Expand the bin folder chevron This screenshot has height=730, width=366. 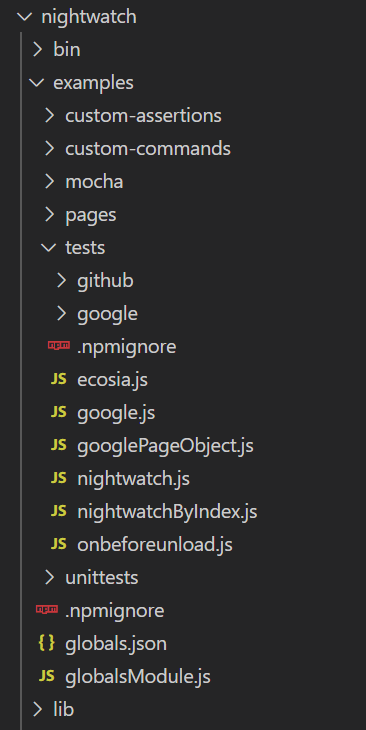(38, 50)
